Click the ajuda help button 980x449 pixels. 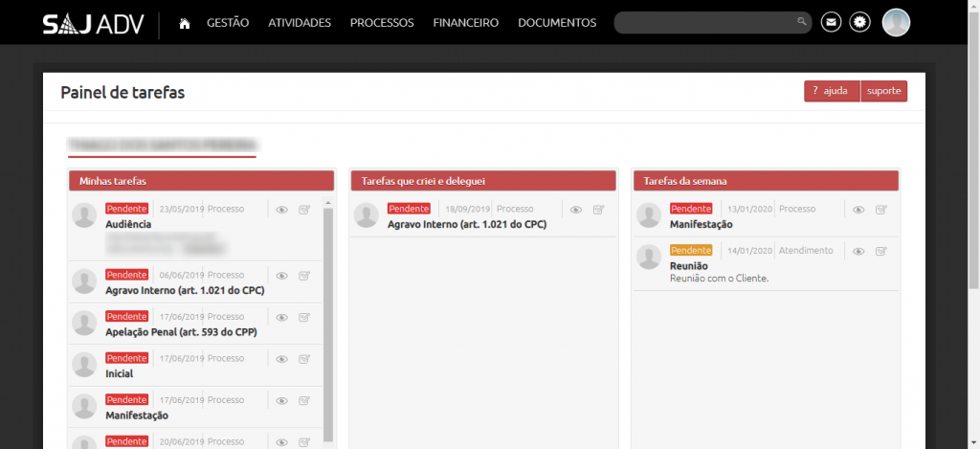tap(831, 91)
